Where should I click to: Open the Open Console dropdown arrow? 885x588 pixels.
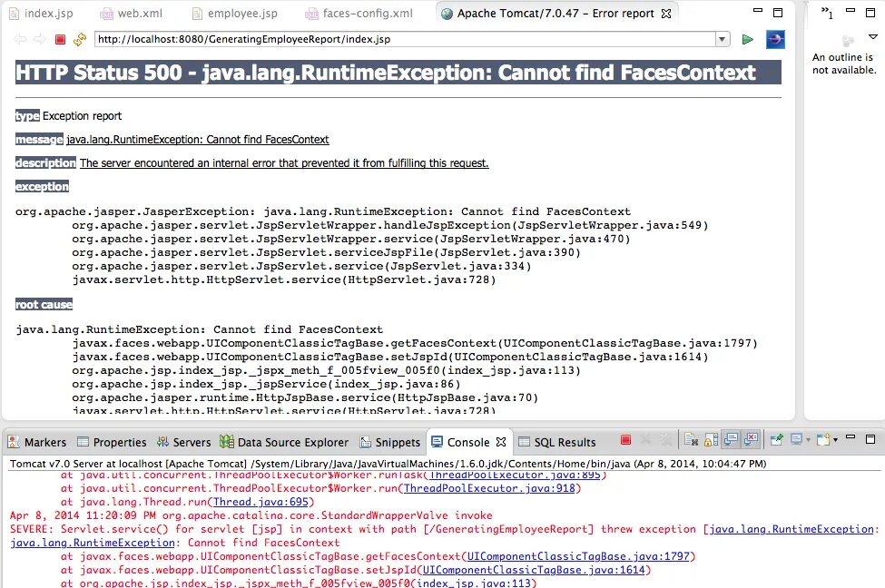835,439
